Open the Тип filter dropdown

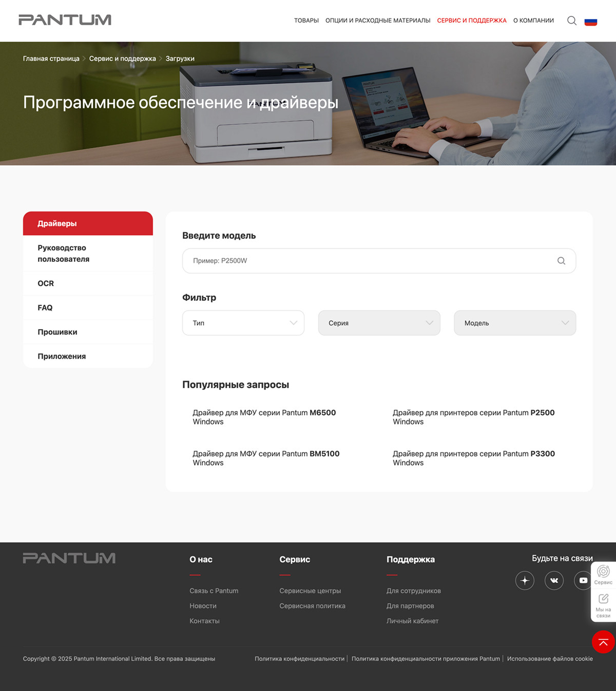tap(243, 323)
